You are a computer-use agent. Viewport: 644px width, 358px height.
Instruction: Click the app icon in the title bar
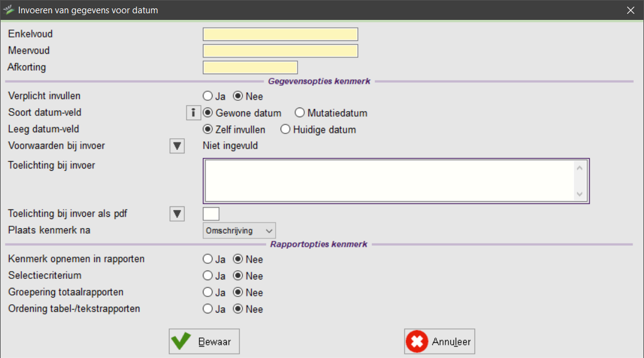coord(9,10)
